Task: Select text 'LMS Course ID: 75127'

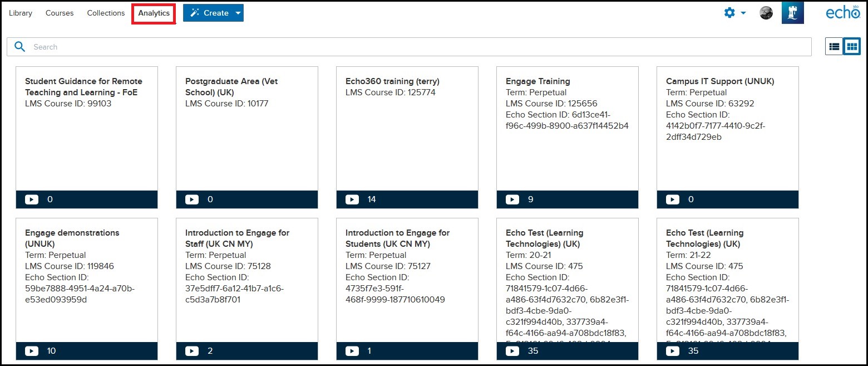Action: (x=388, y=266)
